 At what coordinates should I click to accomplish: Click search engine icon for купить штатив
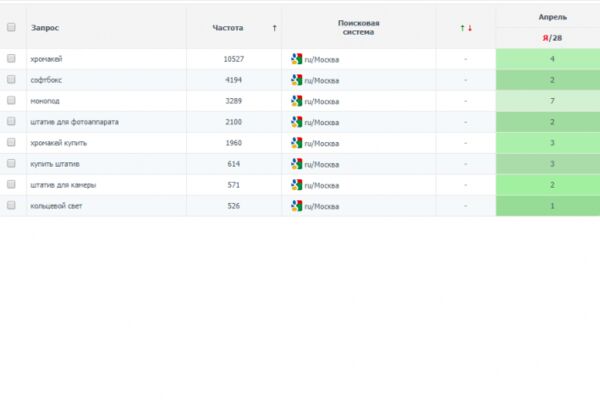[x=297, y=164]
